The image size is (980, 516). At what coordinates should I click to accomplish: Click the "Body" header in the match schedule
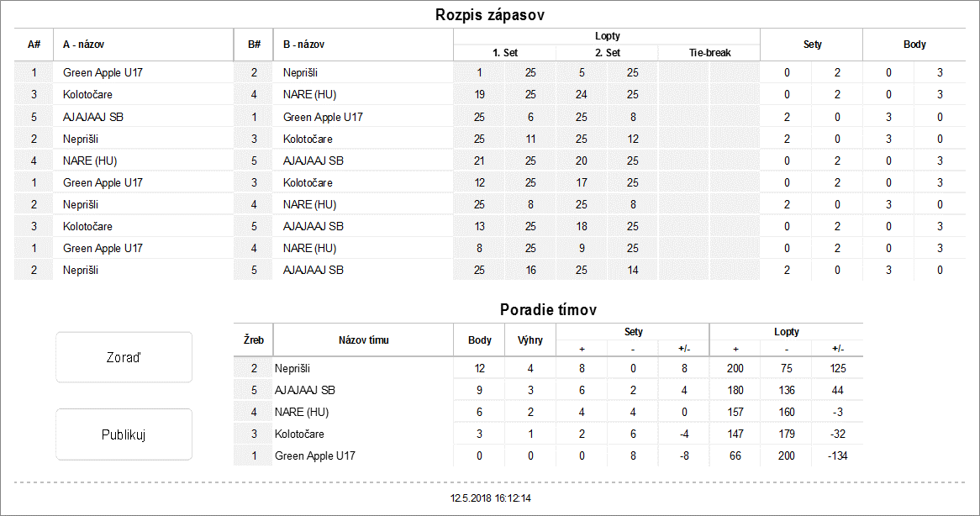pyautogui.click(x=914, y=45)
